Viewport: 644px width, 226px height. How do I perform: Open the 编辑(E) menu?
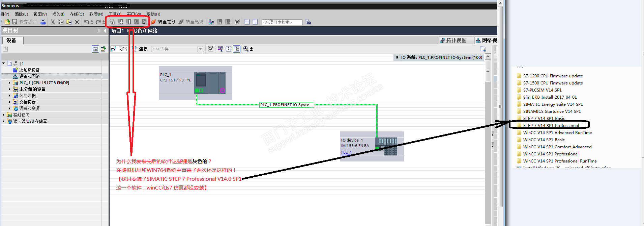[21, 14]
